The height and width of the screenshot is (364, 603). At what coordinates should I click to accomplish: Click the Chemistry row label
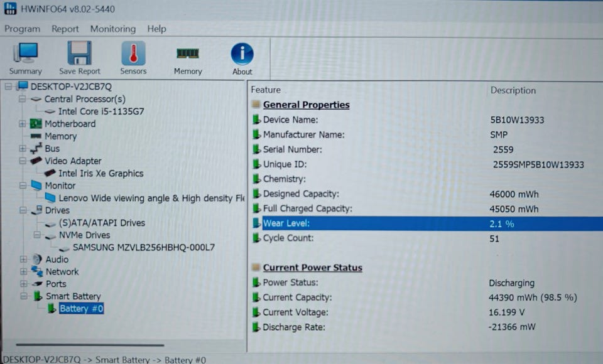tap(284, 179)
